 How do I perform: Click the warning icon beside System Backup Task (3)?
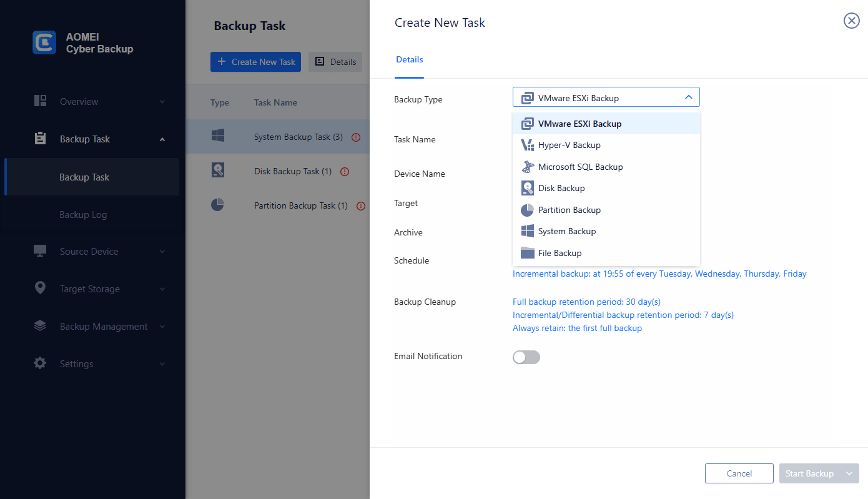[x=356, y=137]
